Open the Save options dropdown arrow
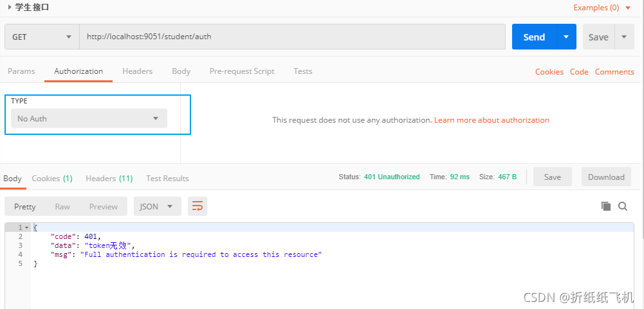 click(624, 37)
